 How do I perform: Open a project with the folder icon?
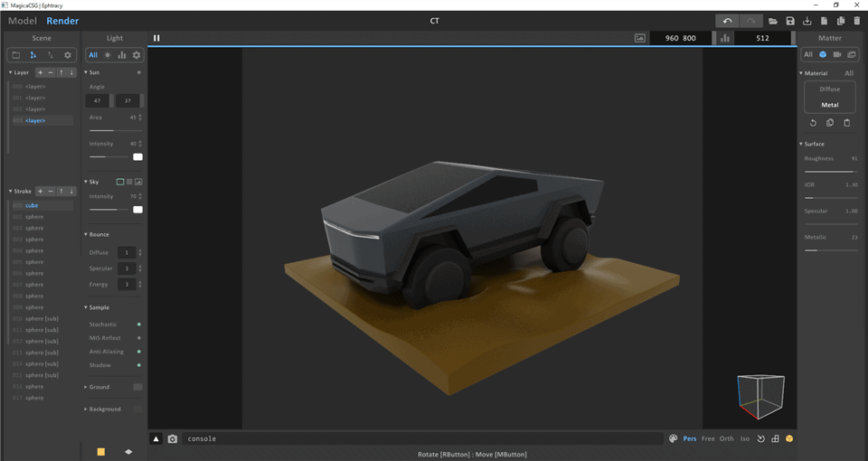pyautogui.click(x=773, y=21)
